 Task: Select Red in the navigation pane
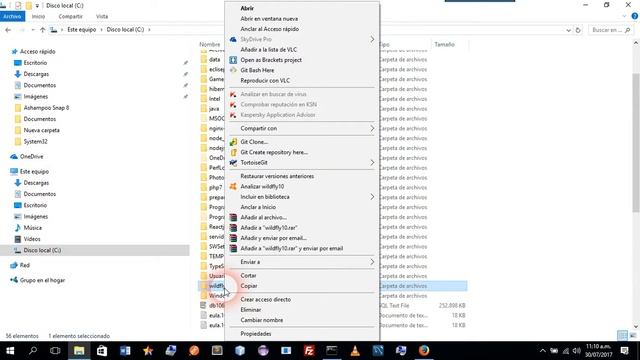(25, 265)
